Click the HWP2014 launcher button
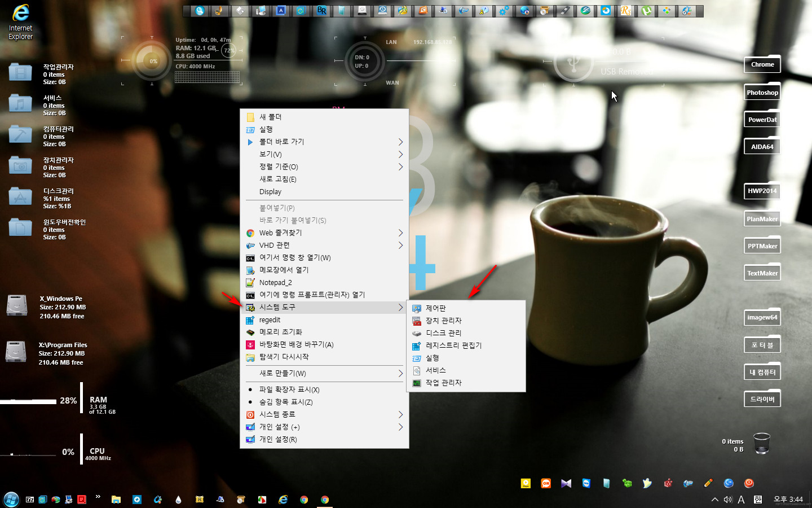 pyautogui.click(x=762, y=191)
